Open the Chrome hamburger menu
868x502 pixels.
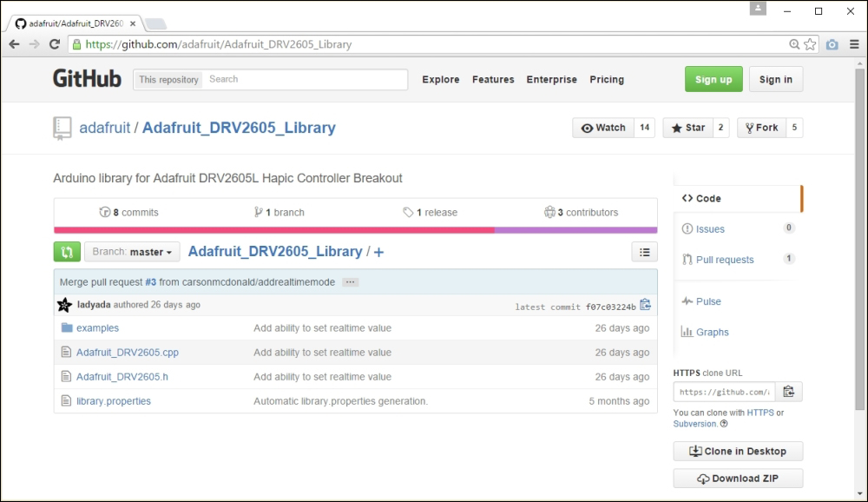pos(854,44)
